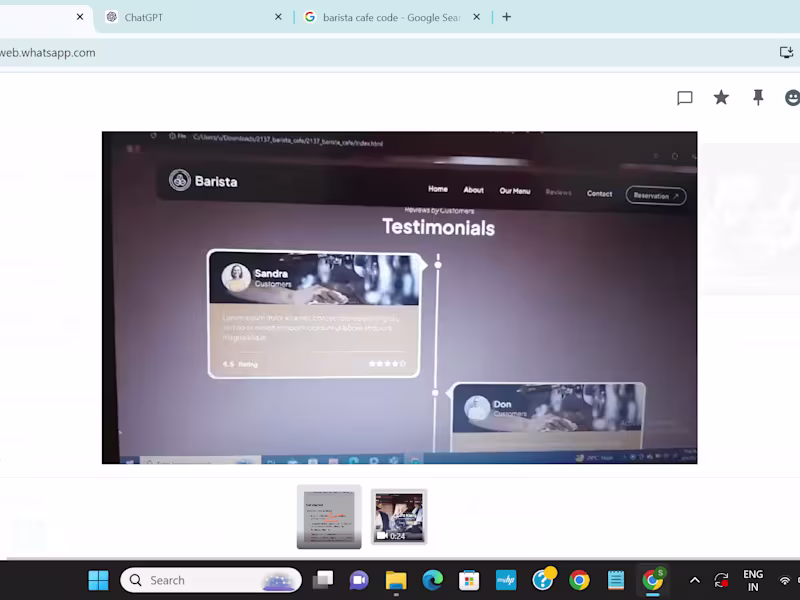The width and height of the screenshot is (800, 600).
Task: Expand hidden system tray icons chevron
Action: 695,580
